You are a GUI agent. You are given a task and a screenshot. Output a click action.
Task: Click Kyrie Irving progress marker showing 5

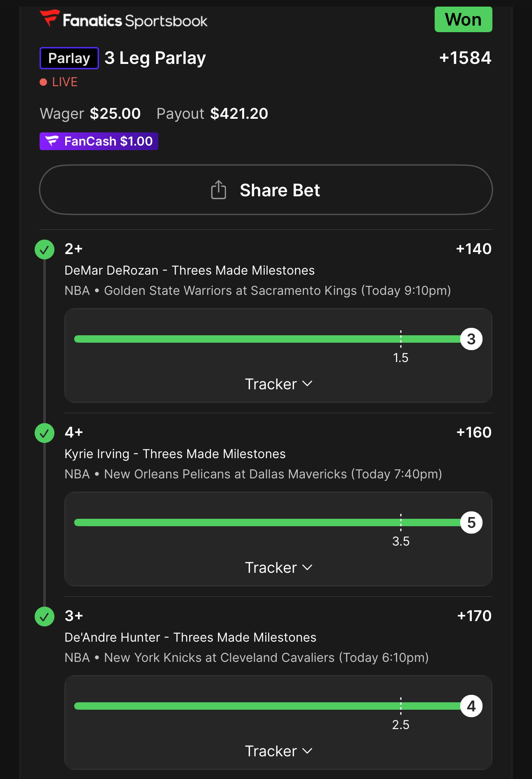tap(471, 522)
